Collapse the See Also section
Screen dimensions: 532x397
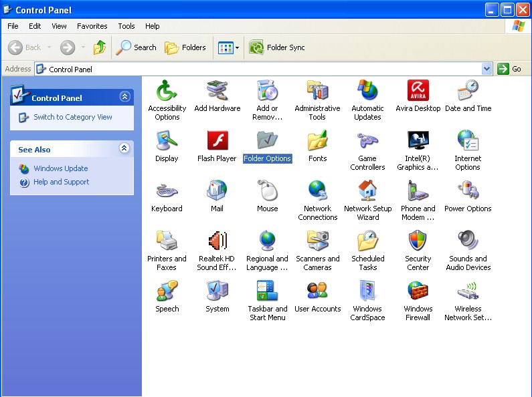point(124,148)
